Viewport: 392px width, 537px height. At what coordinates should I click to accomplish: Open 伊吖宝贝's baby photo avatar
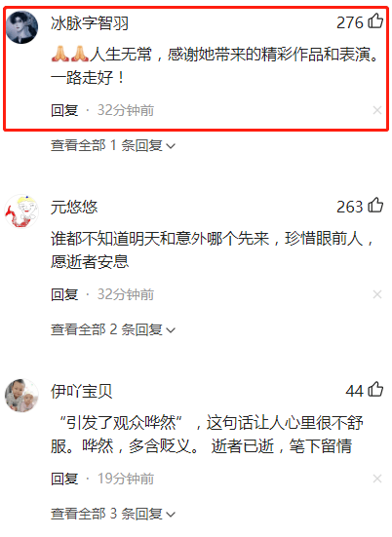tap(21, 396)
